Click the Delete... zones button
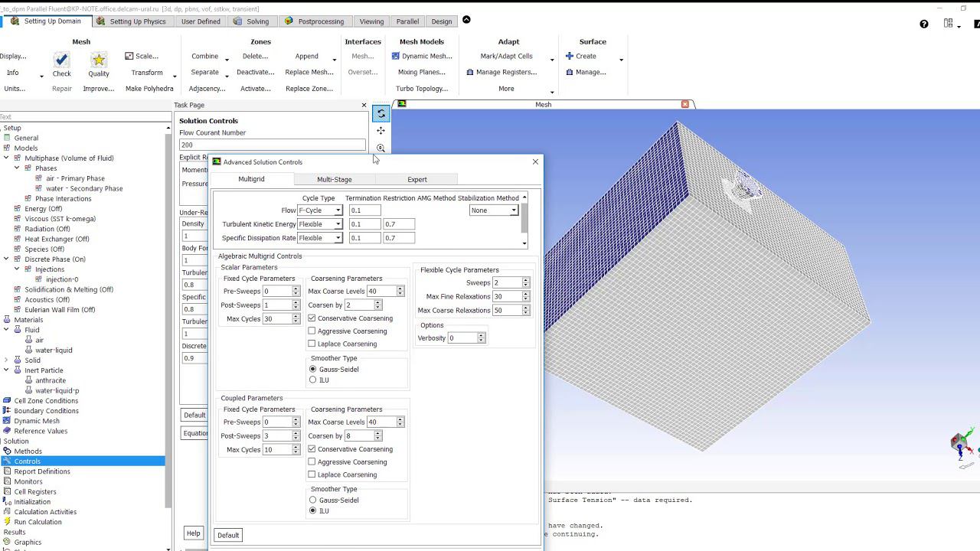Image resolution: width=980 pixels, height=551 pixels. [255, 56]
